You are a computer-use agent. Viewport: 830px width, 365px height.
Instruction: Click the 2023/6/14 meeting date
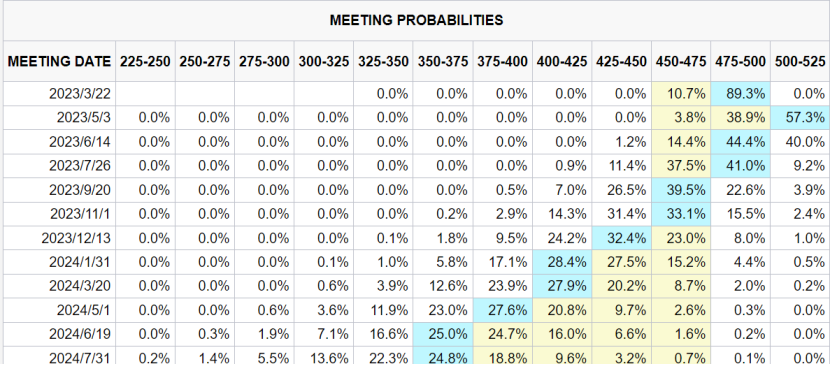80,142
